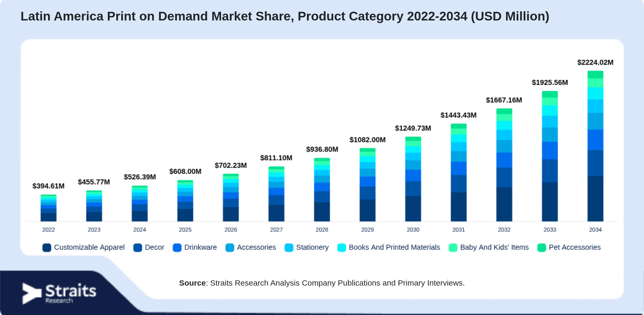
Task: Click the Books And Printed Materials swatch
Action: click(341, 248)
